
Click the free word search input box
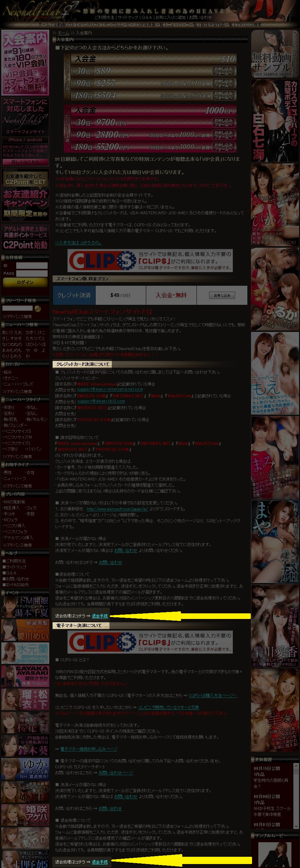(18, 308)
